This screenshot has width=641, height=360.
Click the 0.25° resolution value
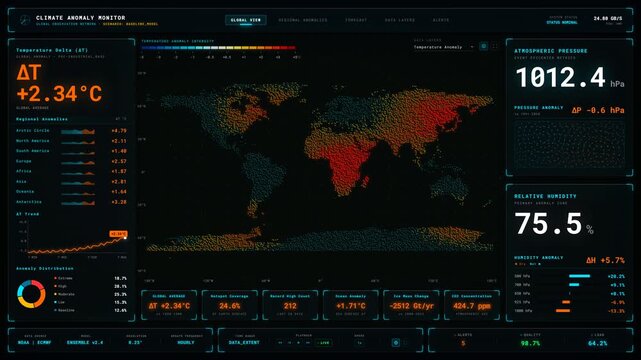tap(135, 342)
